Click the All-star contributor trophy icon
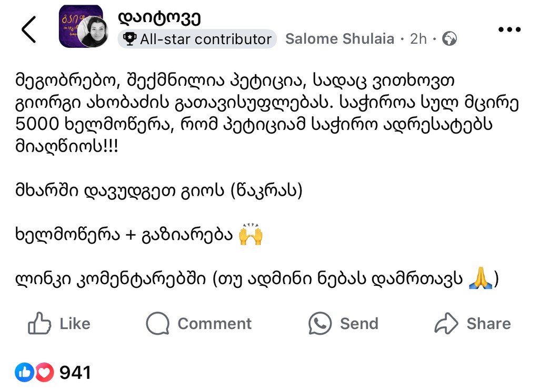539x392 pixels. coord(130,38)
